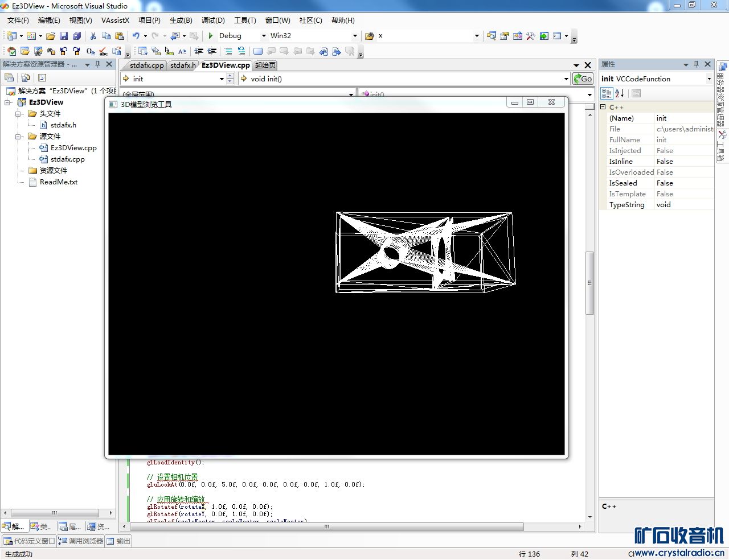Viewport: 729px width, 560px height.
Task: Open the Debug configuration dropdown
Action: pos(264,36)
